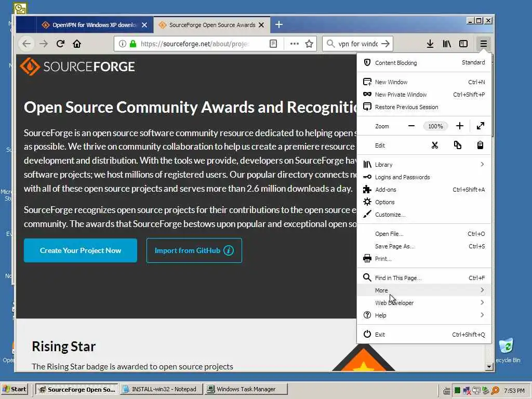Choose Save Page As…
This screenshot has height=399, width=532.
tap(424, 246)
